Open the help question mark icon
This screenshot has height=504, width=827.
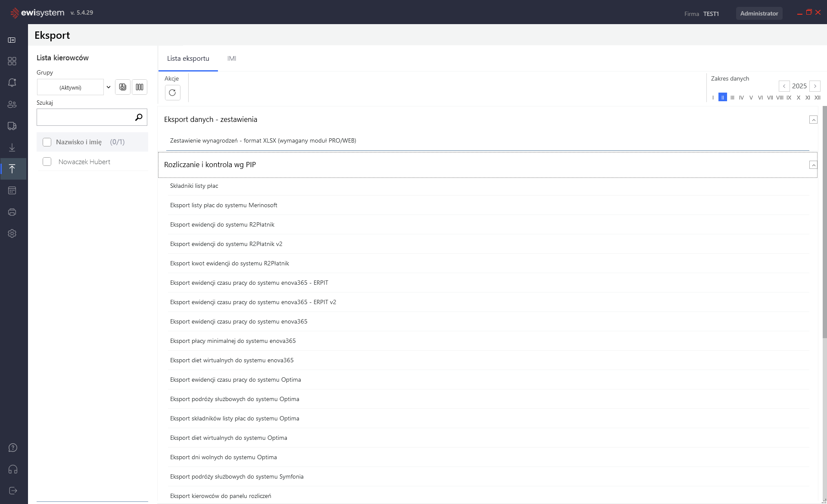point(13,448)
